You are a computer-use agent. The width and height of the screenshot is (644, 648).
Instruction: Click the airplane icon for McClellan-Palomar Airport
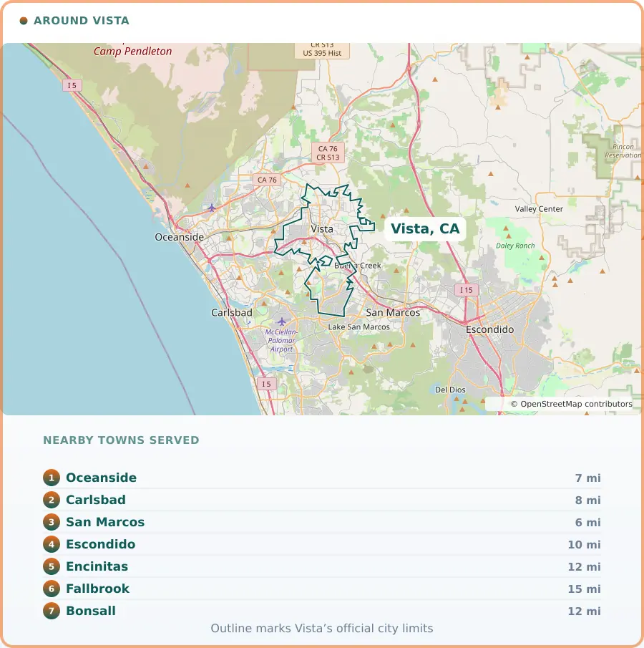pos(281,321)
